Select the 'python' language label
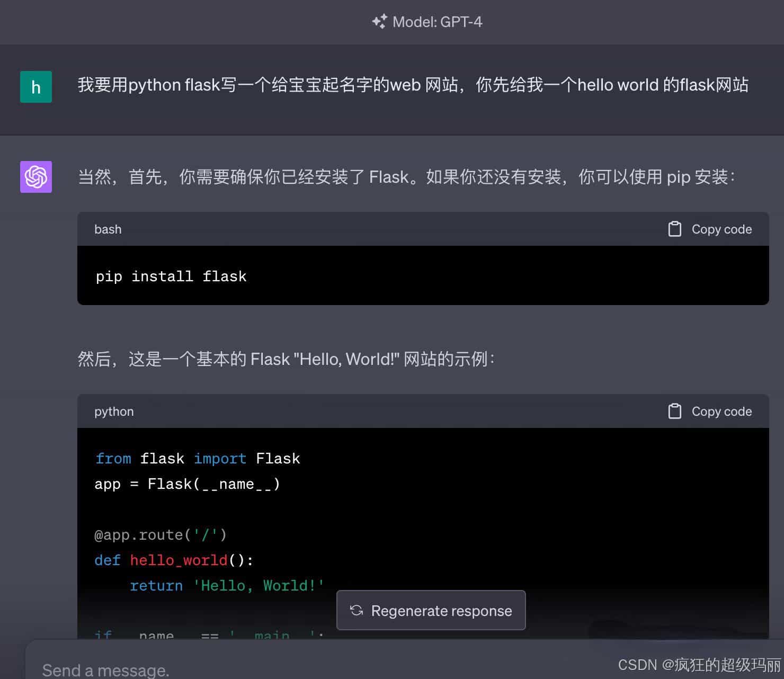This screenshot has width=784, height=679. coord(113,411)
